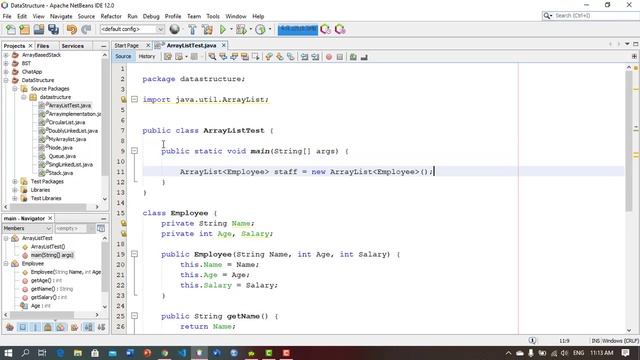The image size is (640, 360).
Task: Click the Stop Macro Recording square icon
Action: click(x=340, y=57)
